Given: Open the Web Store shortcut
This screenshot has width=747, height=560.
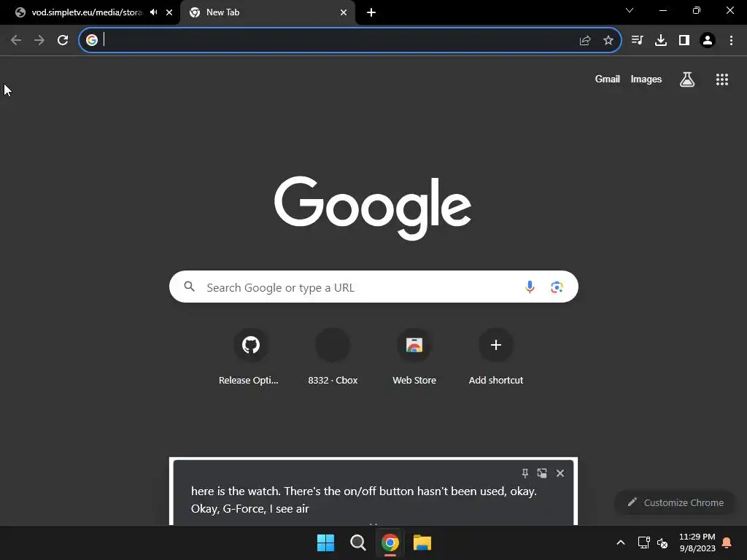Looking at the screenshot, I should point(414,357).
